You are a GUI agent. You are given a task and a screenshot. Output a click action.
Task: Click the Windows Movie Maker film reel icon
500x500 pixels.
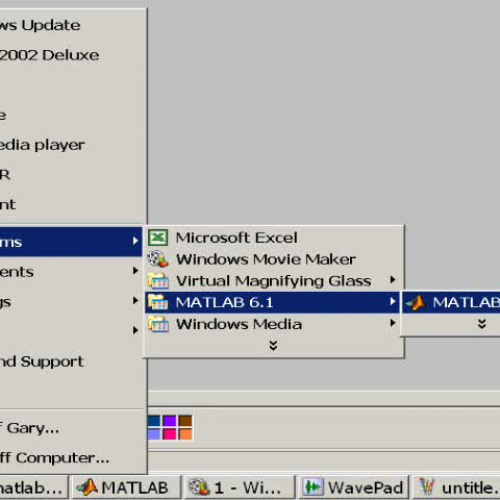click(x=158, y=259)
